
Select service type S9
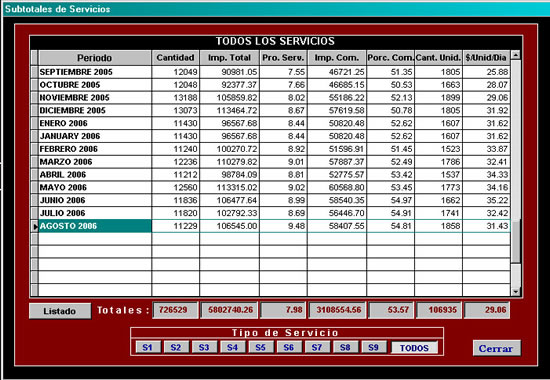point(374,347)
